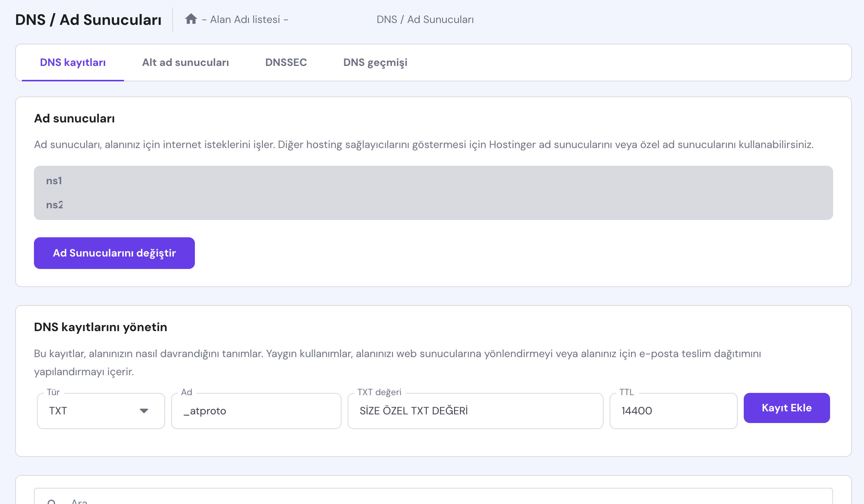Go to the DNS geçmişi tab

pos(375,63)
